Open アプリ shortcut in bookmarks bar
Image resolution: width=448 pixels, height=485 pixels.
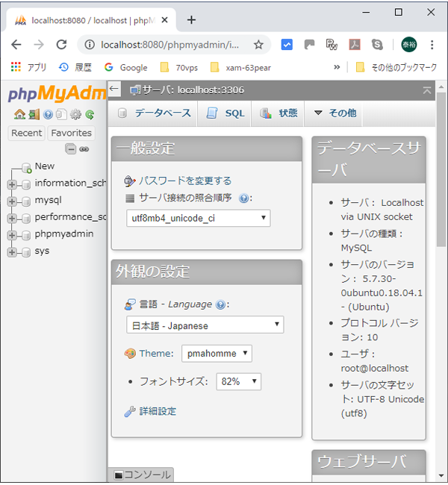click(x=28, y=67)
